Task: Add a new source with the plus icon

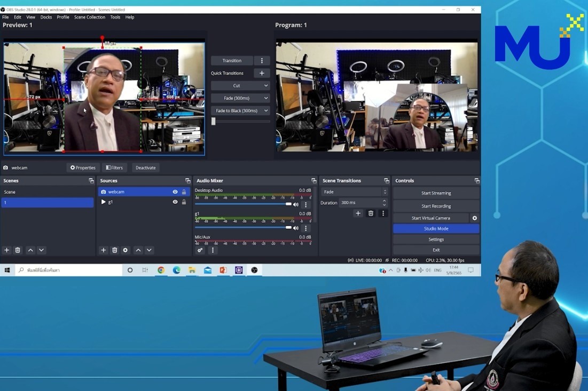Action: tap(104, 250)
